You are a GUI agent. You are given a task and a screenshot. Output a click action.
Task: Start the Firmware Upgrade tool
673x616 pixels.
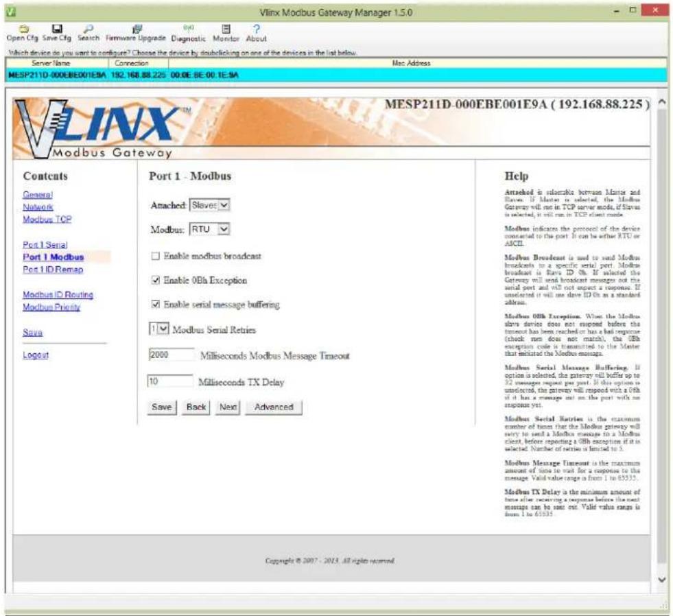[136, 33]
